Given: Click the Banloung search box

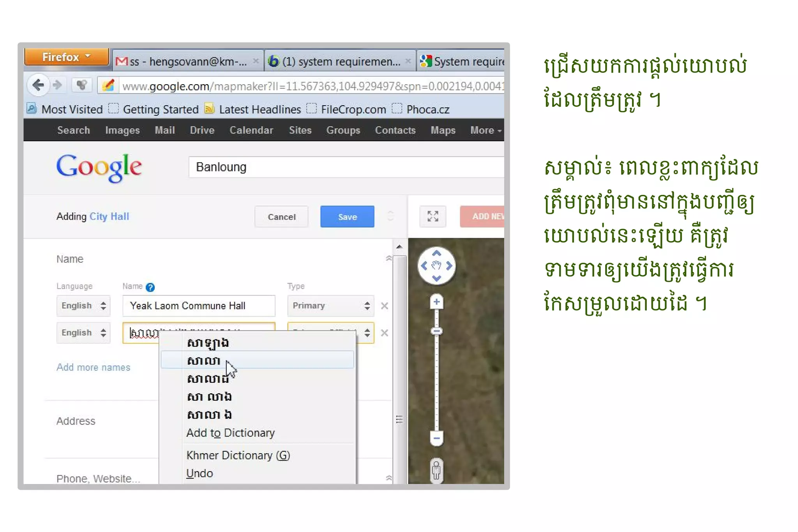Looking at the screenshot, I should [x=346, y=167].
